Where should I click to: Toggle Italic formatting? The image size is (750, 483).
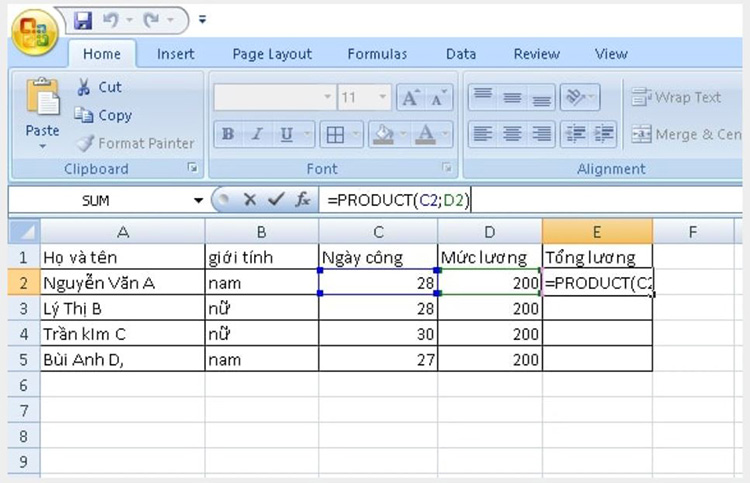pyautogui.click(x=257, y=134)
